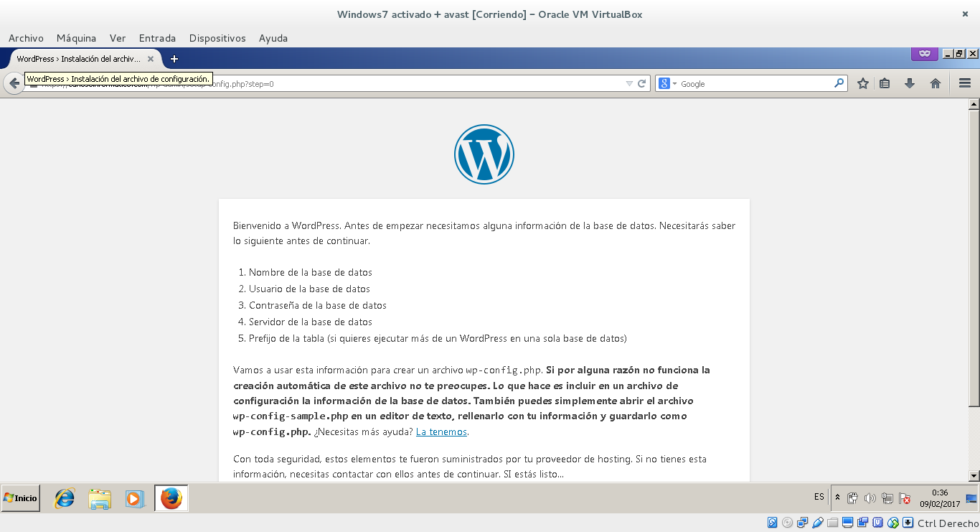Close the WordPress installation tab
This screenshot has height=532, width=980.
pyautogui.click(x=151, y=59)
